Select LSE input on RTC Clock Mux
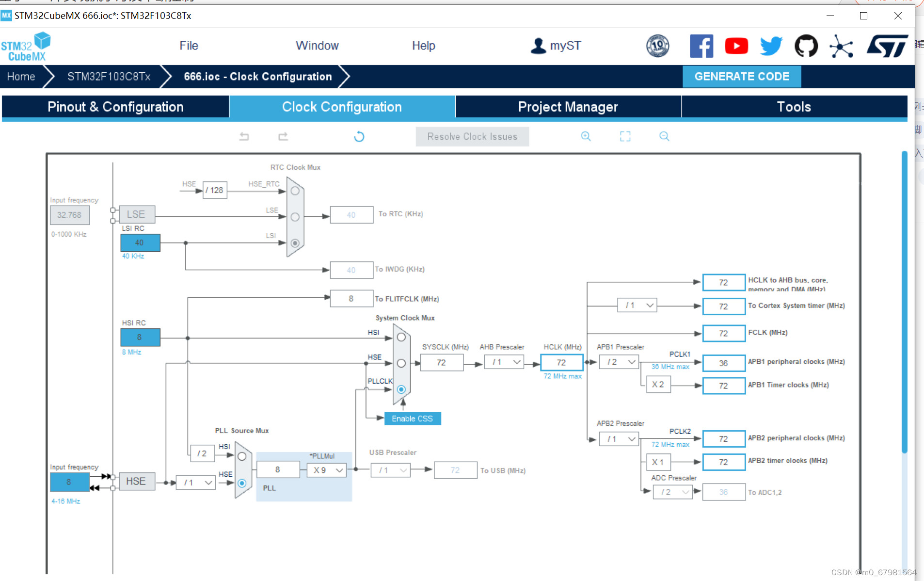This screenshot has width=924, height=581. click(x=295, y=217)
